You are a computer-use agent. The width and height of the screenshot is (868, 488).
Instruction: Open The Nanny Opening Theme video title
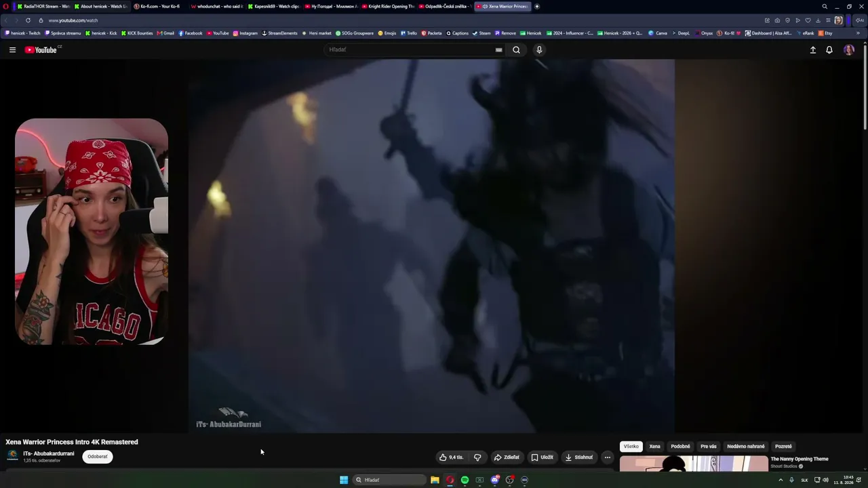(800, 459)
